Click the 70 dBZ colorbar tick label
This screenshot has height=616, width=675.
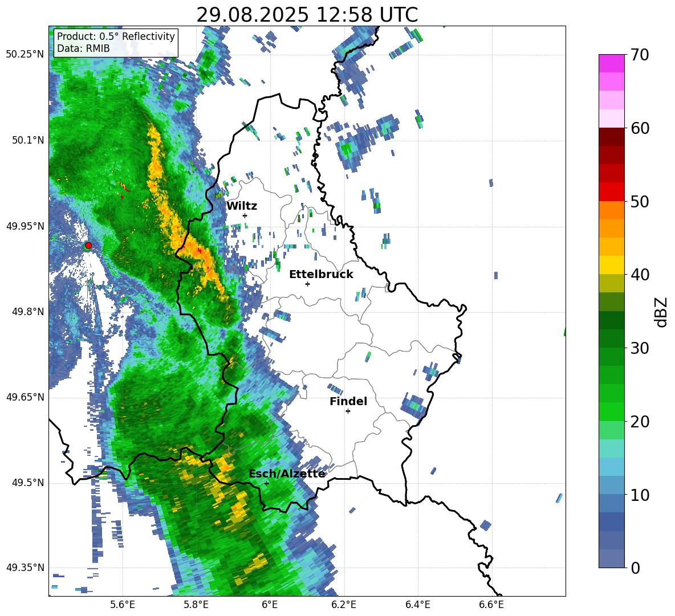[x=640, y=55]
